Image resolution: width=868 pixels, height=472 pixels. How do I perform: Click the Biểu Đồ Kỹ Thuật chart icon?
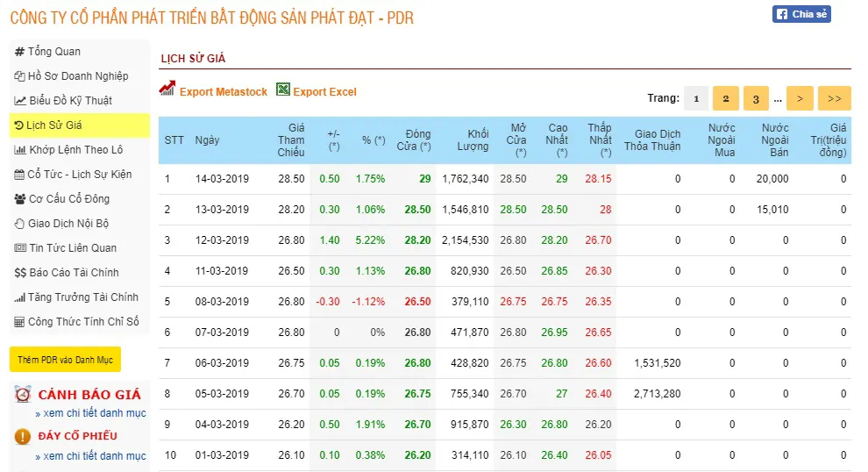pos(20,101)
